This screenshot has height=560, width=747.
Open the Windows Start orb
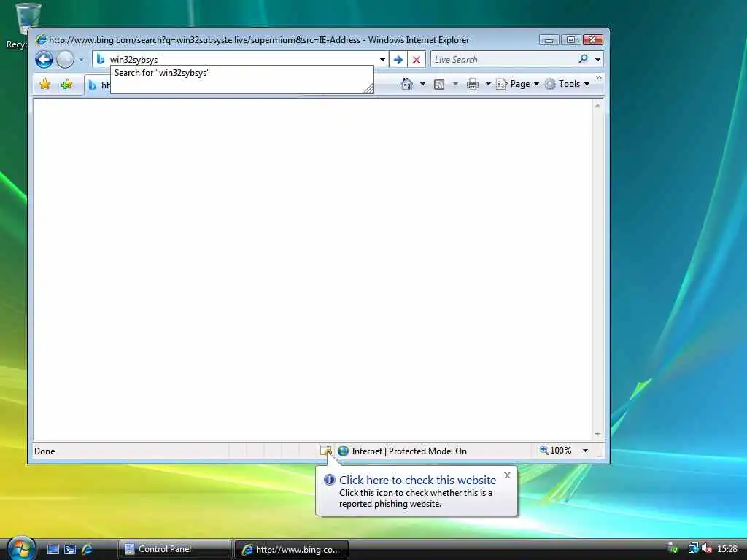pyautogui.click(x=21, y=548)
